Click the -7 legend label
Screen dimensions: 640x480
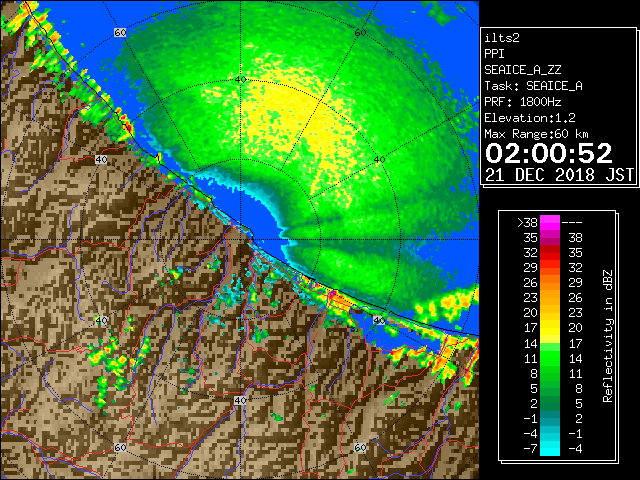[x=530, y=449]
